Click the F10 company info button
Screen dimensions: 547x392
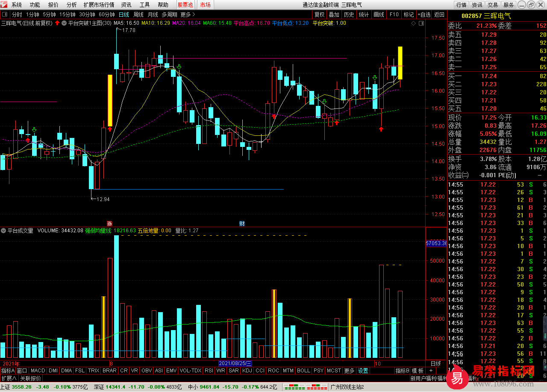[394, 15]
